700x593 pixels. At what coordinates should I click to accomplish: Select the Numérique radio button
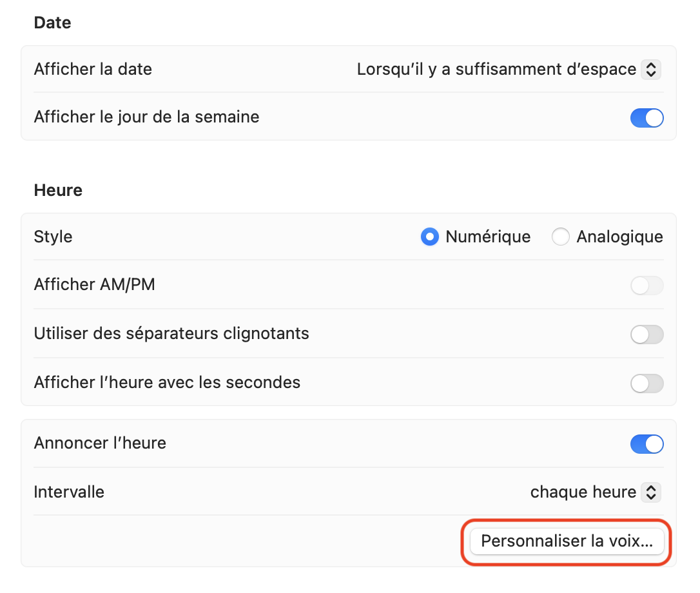[430, 237]
